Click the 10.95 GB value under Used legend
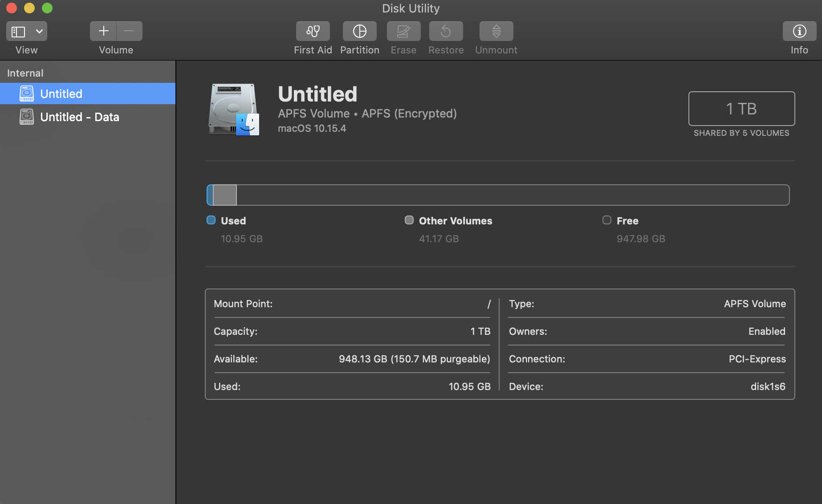The height and width of the screenshot is (504, 822). point(242,239)
